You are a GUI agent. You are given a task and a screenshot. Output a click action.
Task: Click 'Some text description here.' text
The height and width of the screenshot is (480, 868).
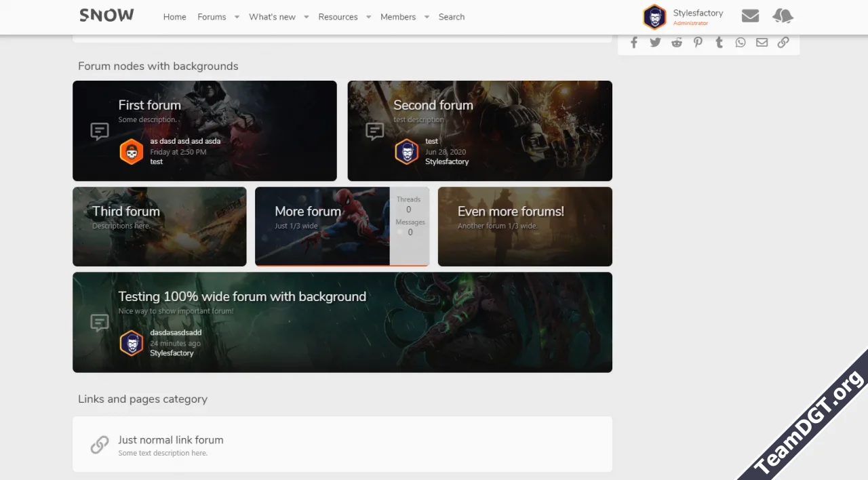tap(163, 453)
